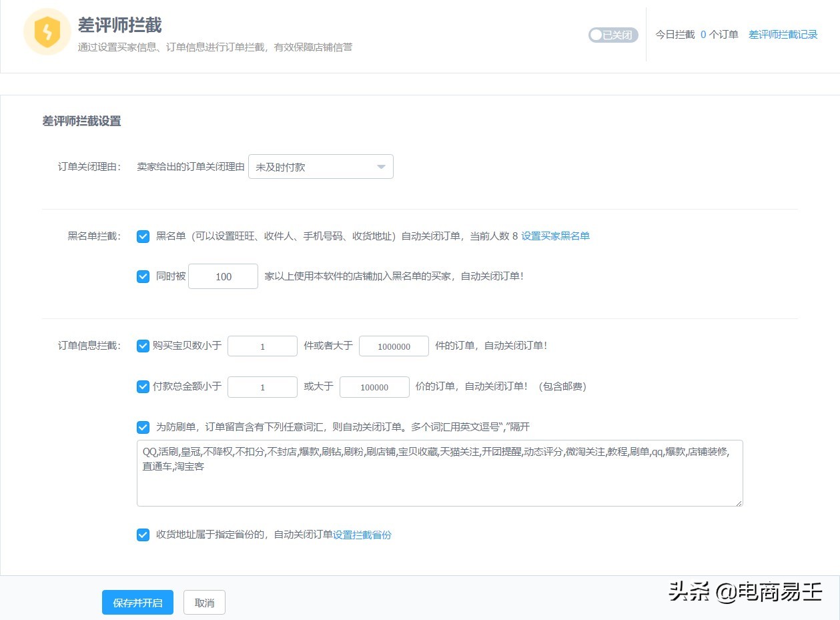The width and height of the screenshot is (840, 620).
Task: Select the maximum quantity field showing 1000000
Action: coord(394,346)
